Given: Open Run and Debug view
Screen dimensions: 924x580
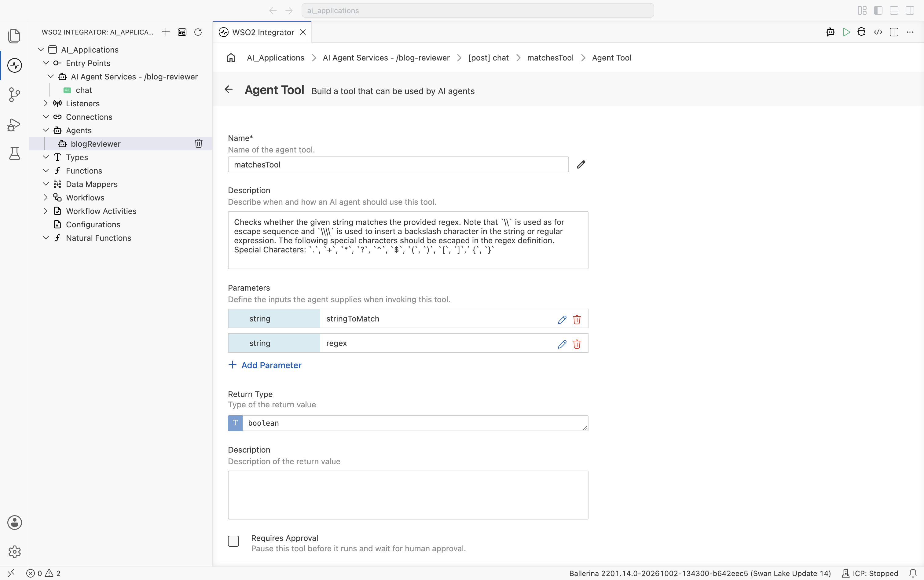Looking at the screenshot, I should [14, 124].
